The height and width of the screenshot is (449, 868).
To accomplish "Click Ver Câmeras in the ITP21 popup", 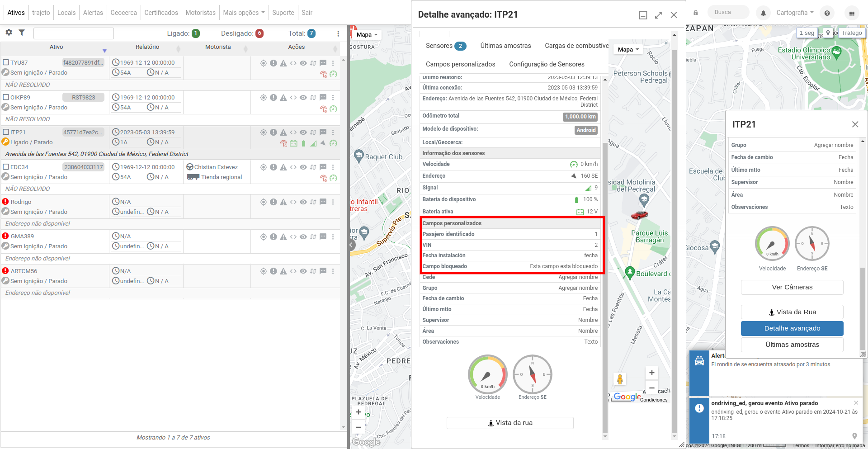I will [792, 287].
